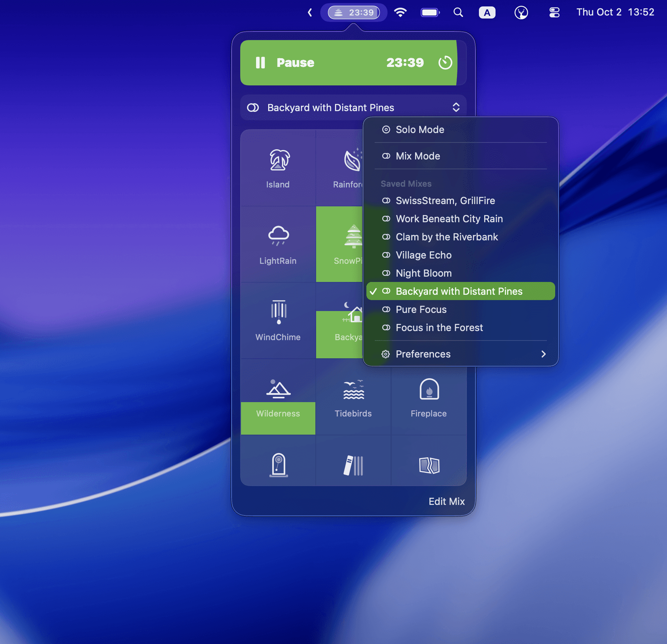Choose the Work Beneath City Rain mix
667x644 pixels.
(461, 219)
